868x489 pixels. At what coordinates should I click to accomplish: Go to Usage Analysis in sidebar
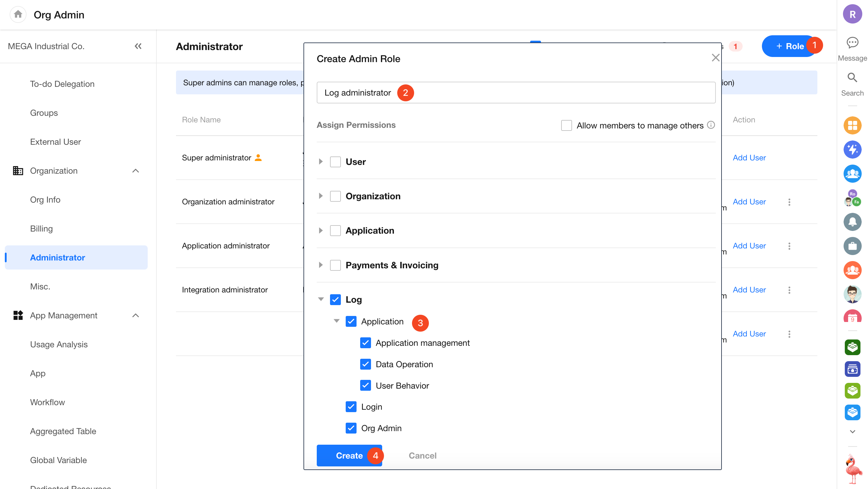(x=59, y=344)
